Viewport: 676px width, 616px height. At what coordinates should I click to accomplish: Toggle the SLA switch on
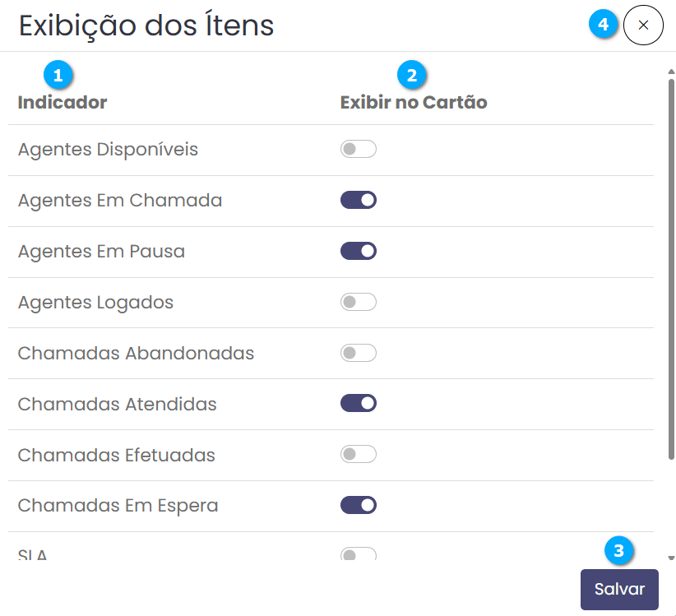pos(359,554)
